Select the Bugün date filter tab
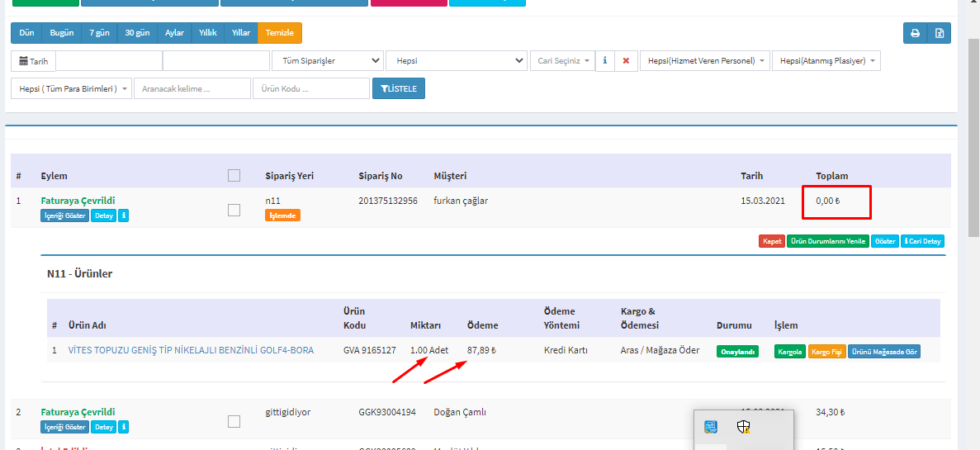Viewport: 980px width, 450px height. point(62,33)
